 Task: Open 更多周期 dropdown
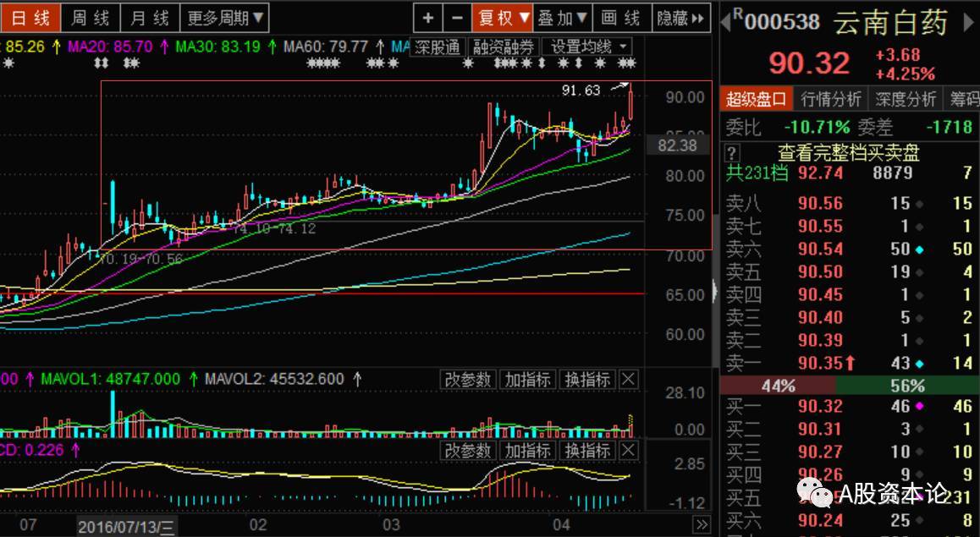pos(224,18)
